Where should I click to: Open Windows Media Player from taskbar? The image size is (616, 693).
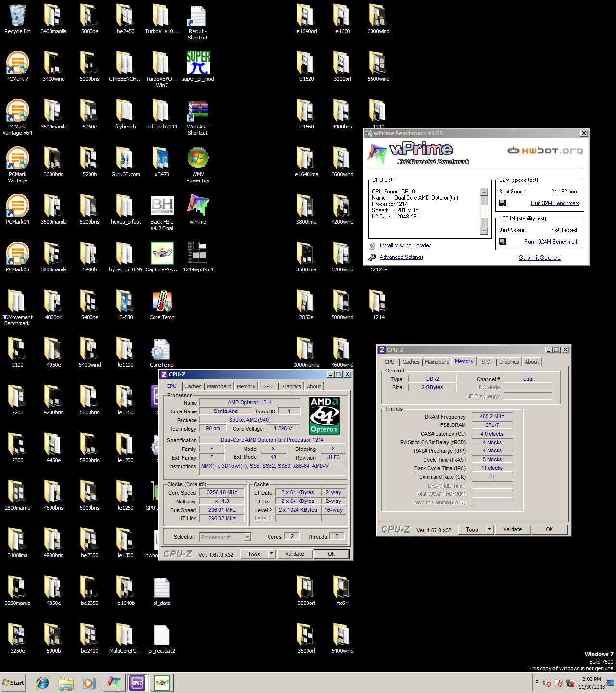coord(90,682)
